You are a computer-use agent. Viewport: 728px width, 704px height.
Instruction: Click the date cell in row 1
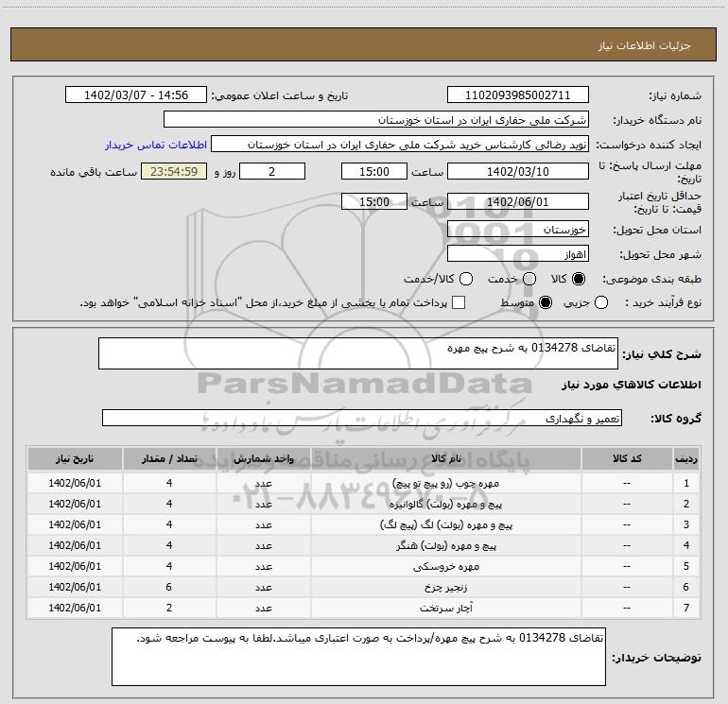75,483
